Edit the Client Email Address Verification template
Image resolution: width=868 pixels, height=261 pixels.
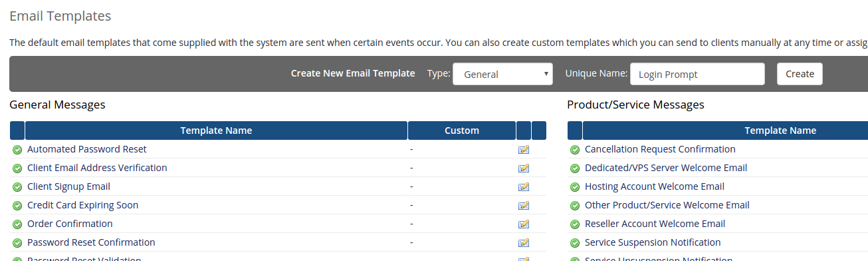(524, 168)
